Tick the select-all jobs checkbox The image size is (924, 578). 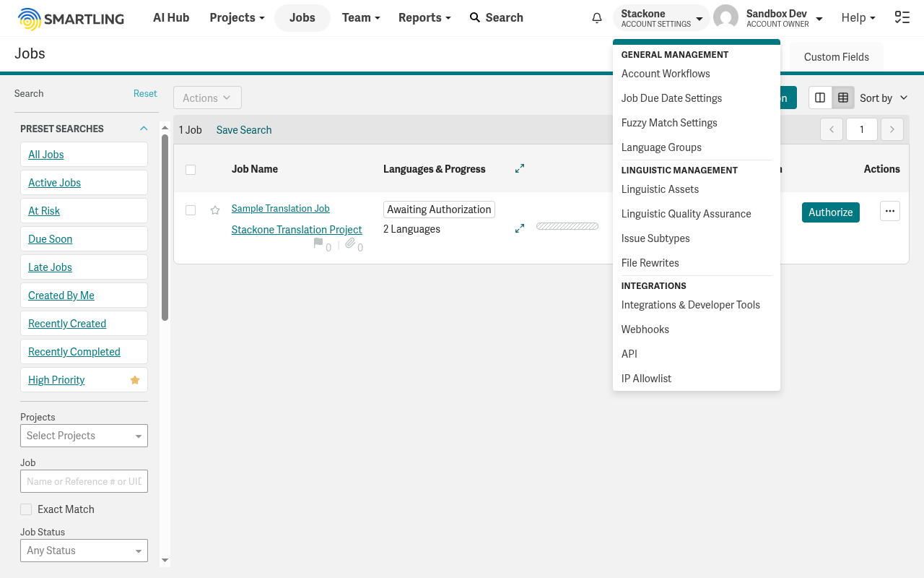click(x=191, y=170)
